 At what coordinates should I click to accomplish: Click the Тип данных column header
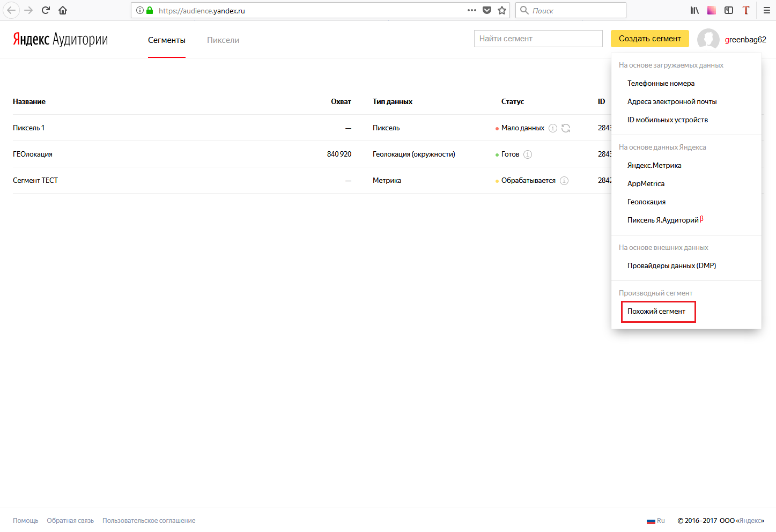[393, 101]
